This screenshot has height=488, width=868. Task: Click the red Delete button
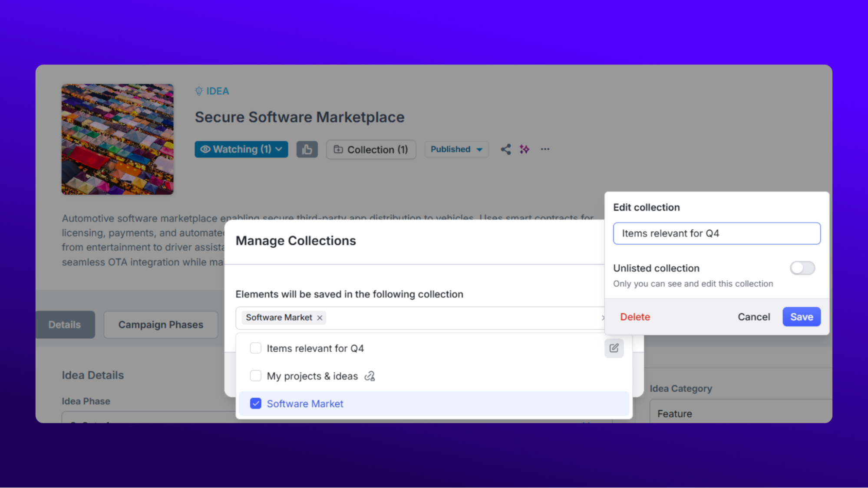coord(635,317)
